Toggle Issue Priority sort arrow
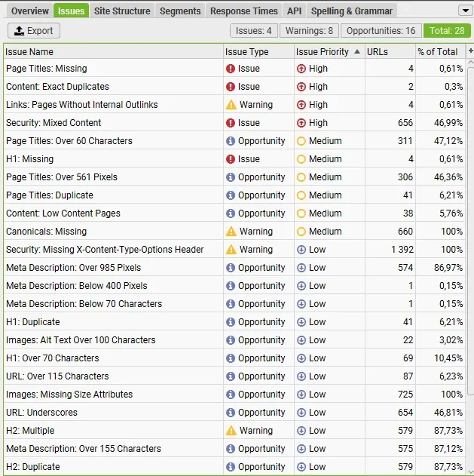This screenshot has height=476, width=474. click(x=357, y=51)
